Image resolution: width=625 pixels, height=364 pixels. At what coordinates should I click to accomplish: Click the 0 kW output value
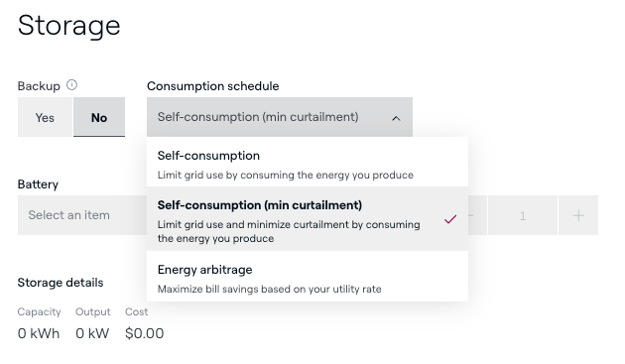pos(92,333)
